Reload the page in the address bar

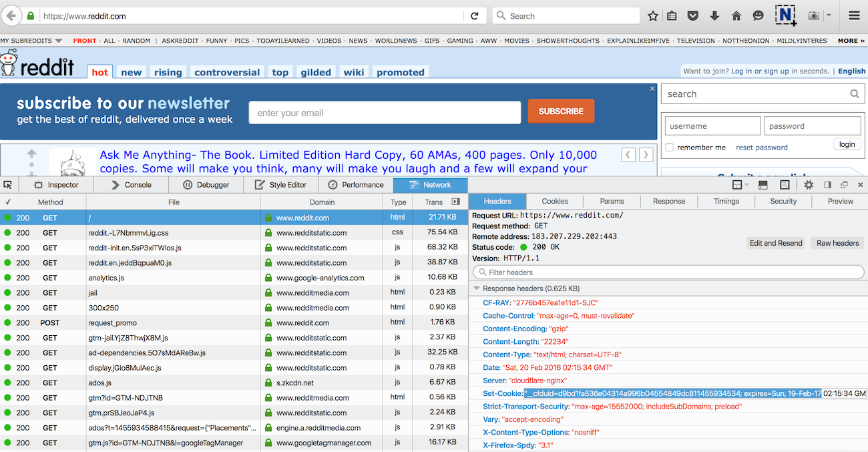click(x=475, y=16)
